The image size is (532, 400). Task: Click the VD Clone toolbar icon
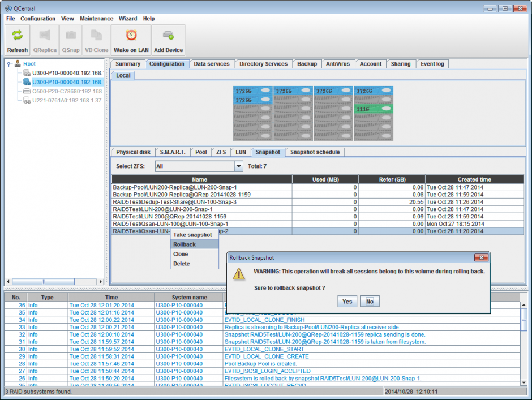pos(96,35)
